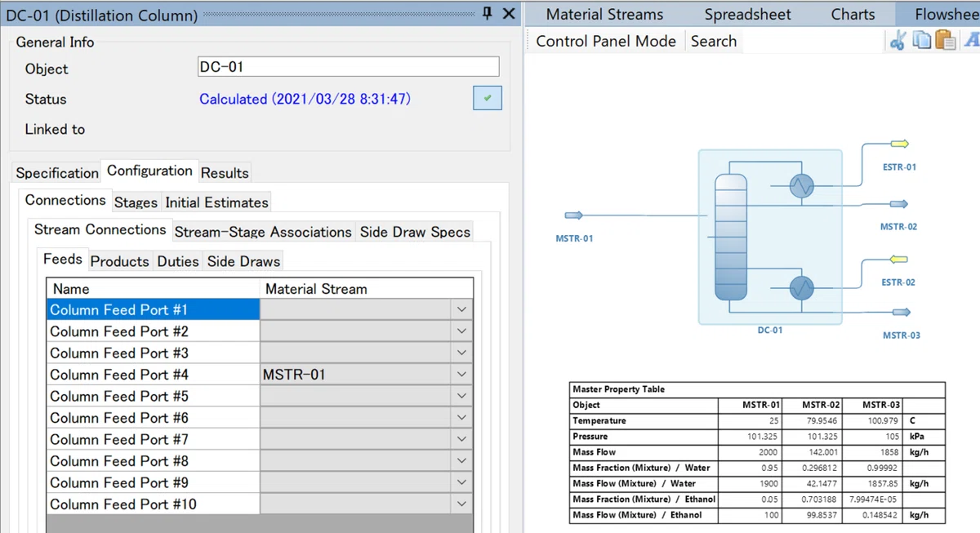Click the Name column header
The height and width of the screenshot is (533, 980).
tap(153, 289)
